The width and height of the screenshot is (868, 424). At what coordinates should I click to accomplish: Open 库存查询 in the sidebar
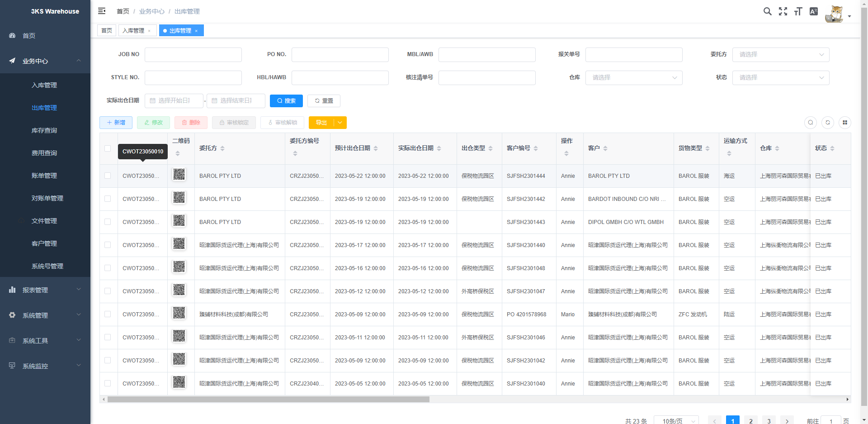click(x=44, y=130)
